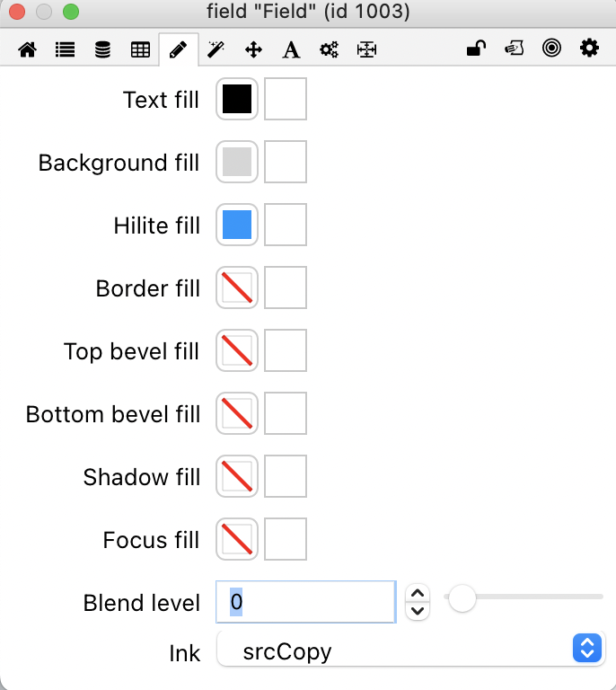
Task: Pick the black Text fill color swatch
Action: (237, 99)
